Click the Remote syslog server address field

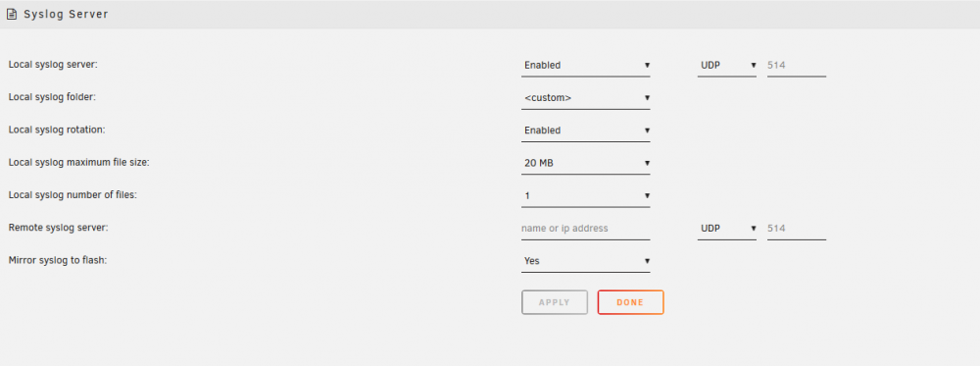click(586, 229)
